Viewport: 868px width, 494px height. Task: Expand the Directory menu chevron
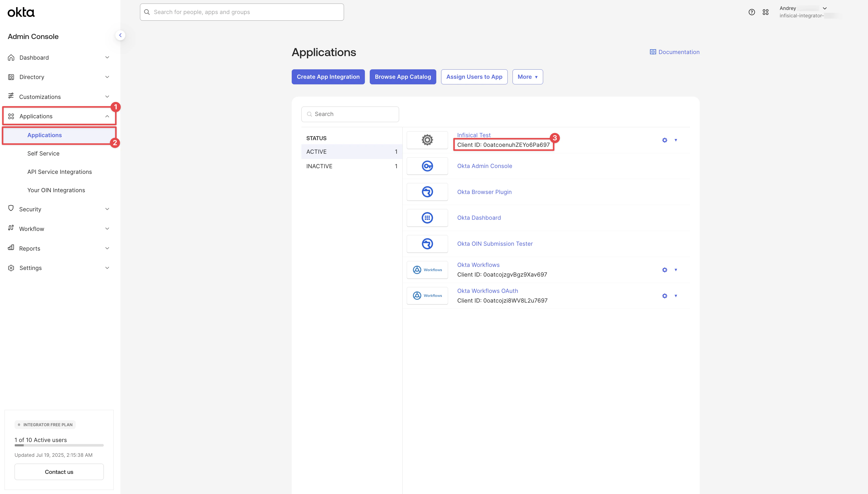[x=107, y=77]
